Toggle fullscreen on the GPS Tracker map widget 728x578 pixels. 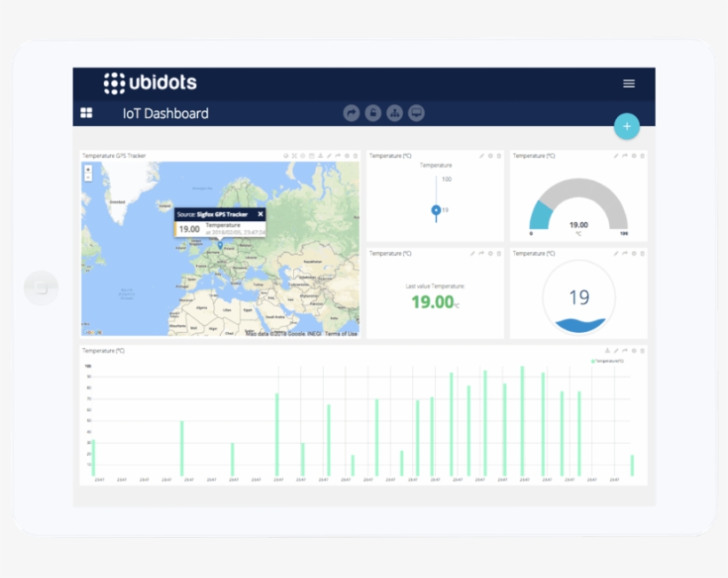pyautogui.click(x=294, y=155)
